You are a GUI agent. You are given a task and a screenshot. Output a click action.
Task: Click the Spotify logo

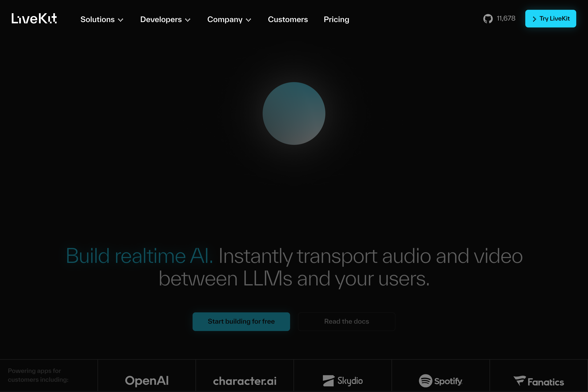click(441, 381)
